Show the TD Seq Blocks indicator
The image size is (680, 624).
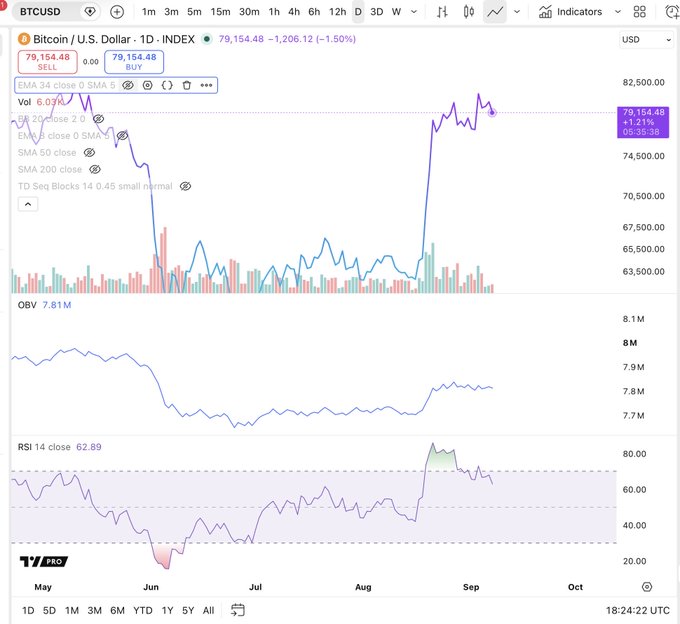pos(185,186)
